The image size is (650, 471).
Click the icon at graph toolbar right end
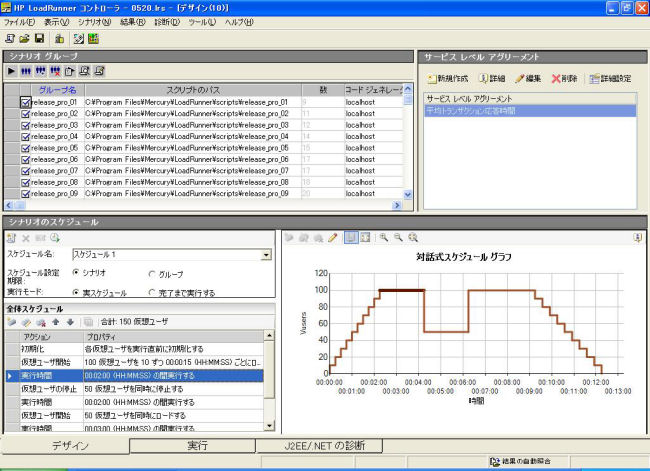click(x=638, y=238)
